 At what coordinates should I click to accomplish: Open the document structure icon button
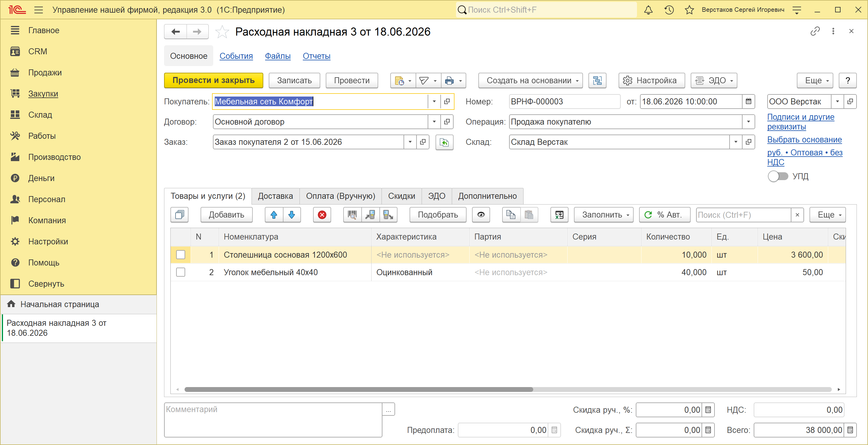tap(597, 81)
